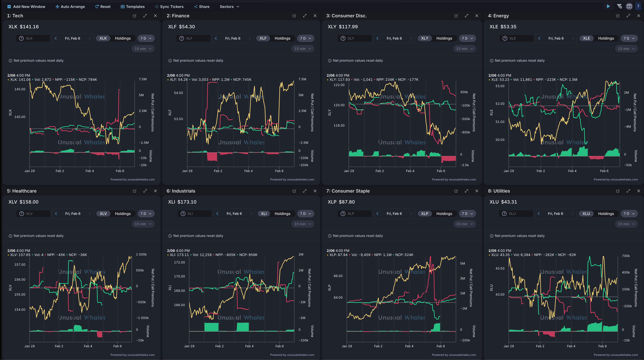Click the previous date arrow in Finance window

216,38
